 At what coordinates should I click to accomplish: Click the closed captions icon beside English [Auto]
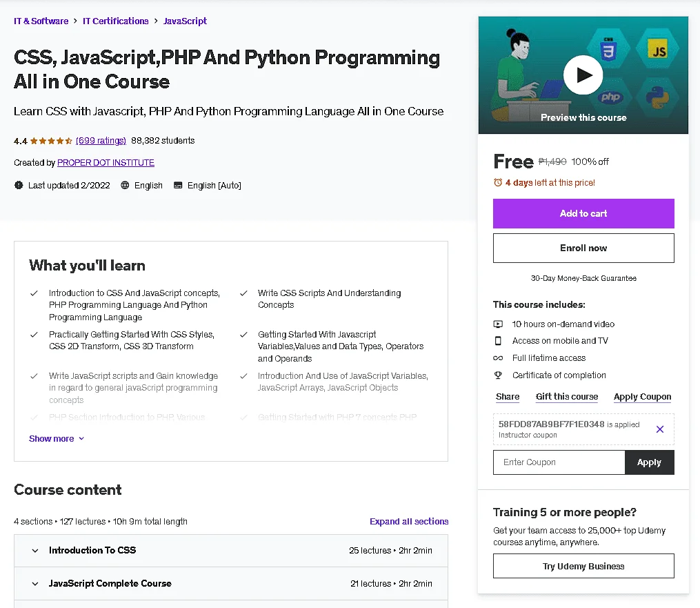pos(178,186)
